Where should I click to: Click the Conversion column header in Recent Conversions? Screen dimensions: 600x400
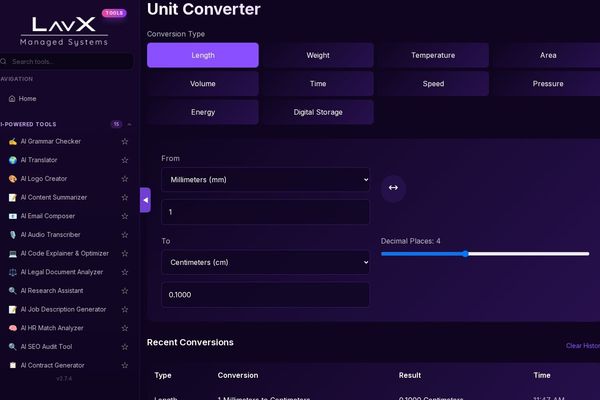point(238,376)
